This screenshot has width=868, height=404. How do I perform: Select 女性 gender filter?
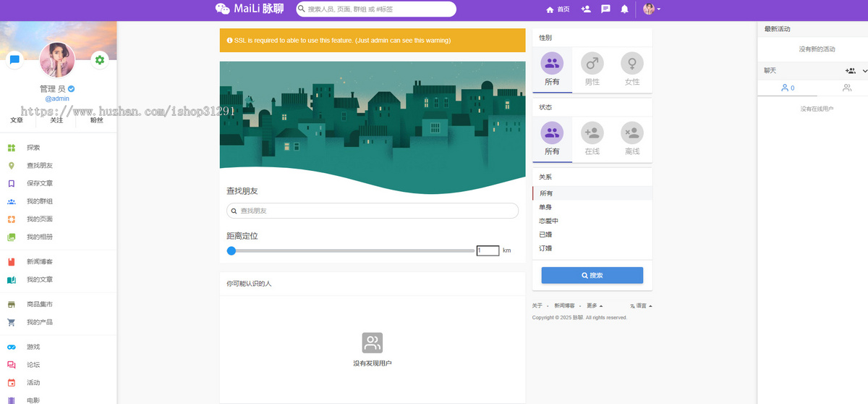point(632,70)
